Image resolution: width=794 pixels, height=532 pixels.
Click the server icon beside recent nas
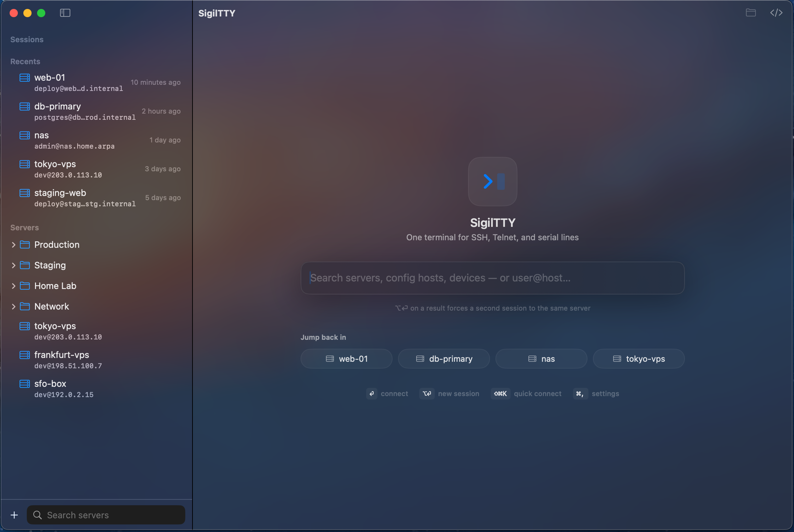[x=25, y=135]
